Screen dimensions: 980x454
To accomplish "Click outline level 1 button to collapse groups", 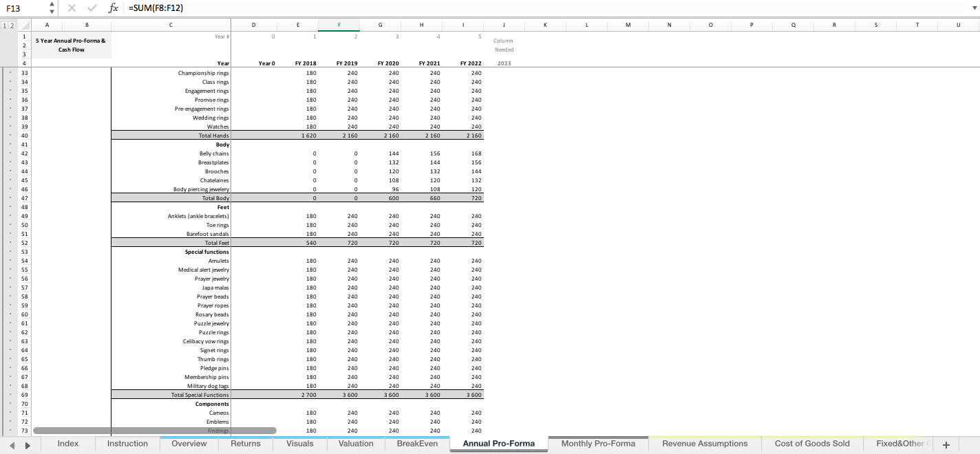I will pos(6,25).
